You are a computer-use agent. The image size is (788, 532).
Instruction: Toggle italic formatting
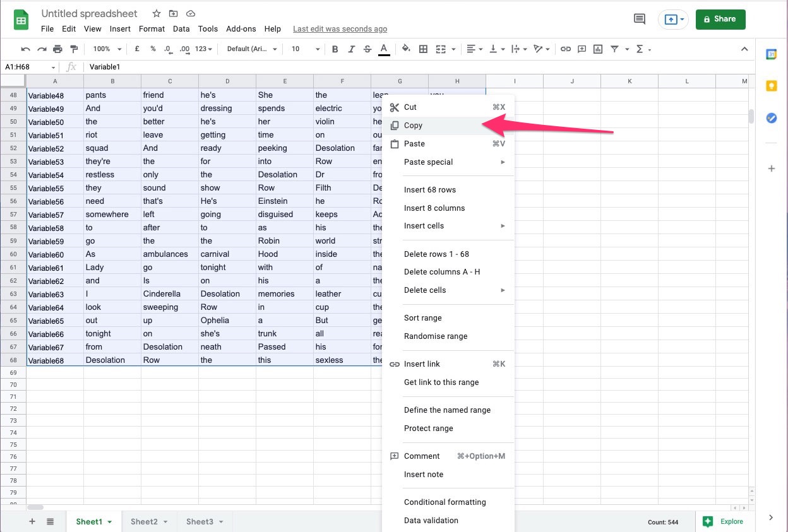coord(351,49)
